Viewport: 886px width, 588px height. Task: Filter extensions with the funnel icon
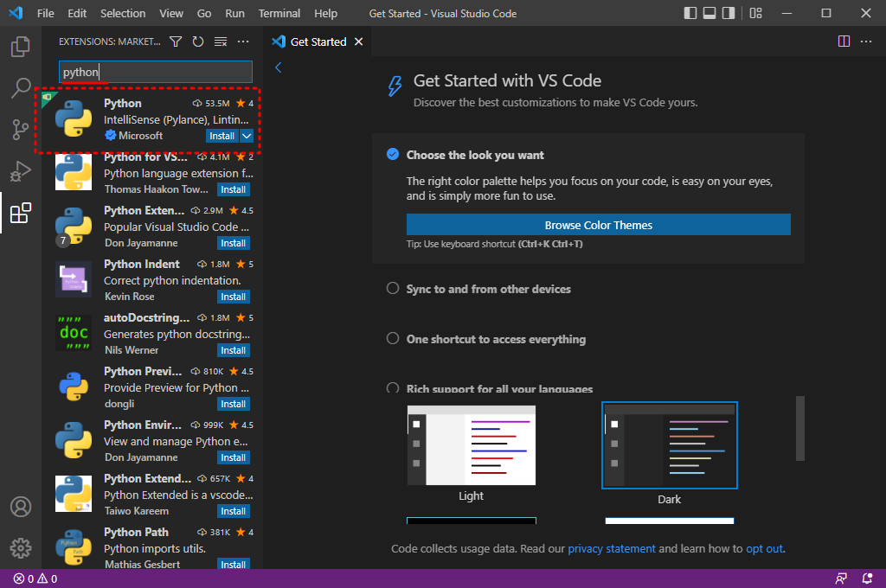[176, 42]
